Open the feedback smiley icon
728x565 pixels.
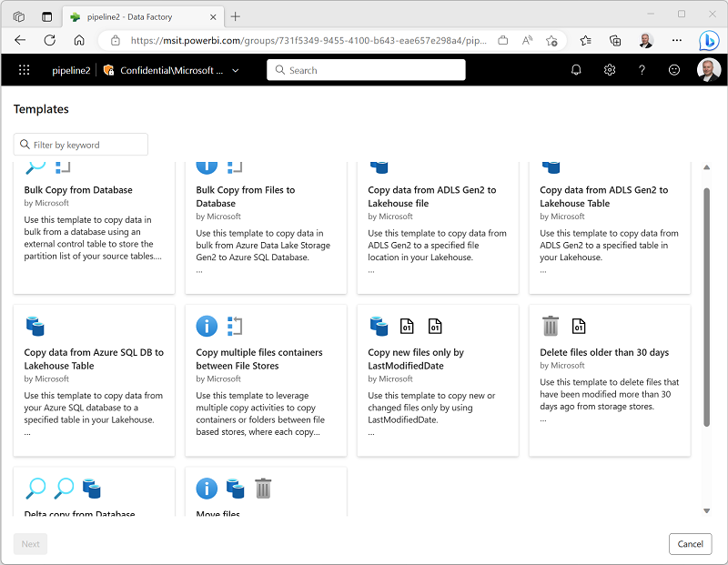point(673,70)
